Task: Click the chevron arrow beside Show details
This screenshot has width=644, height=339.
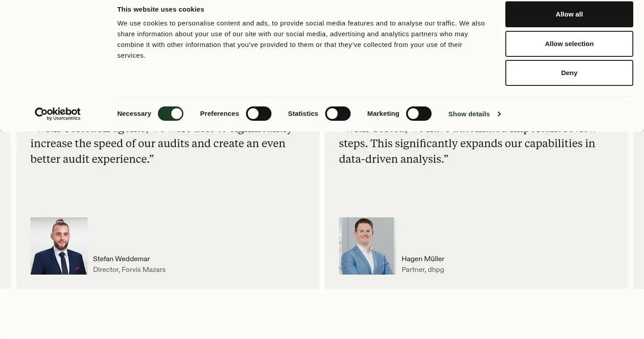Action: tap(499, 114)
